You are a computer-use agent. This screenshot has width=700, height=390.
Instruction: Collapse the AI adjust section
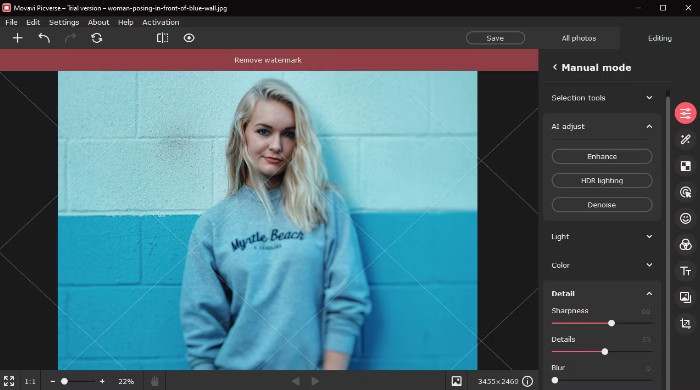[x=649, y=127]
